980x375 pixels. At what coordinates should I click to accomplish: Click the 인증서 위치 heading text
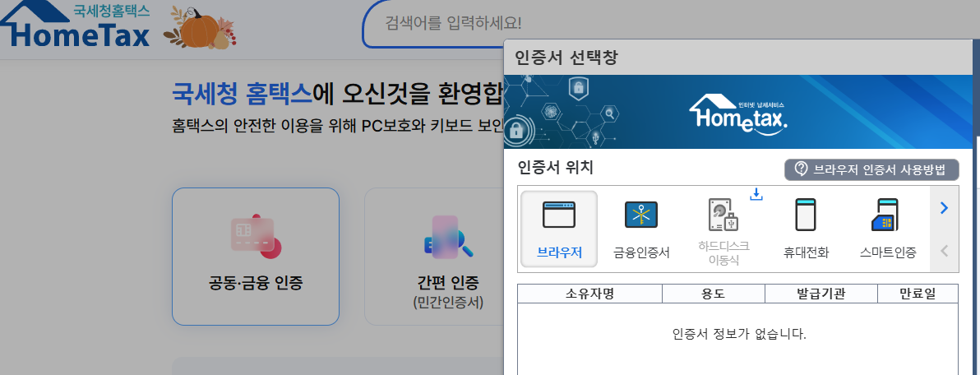click(x=555, y=168)
